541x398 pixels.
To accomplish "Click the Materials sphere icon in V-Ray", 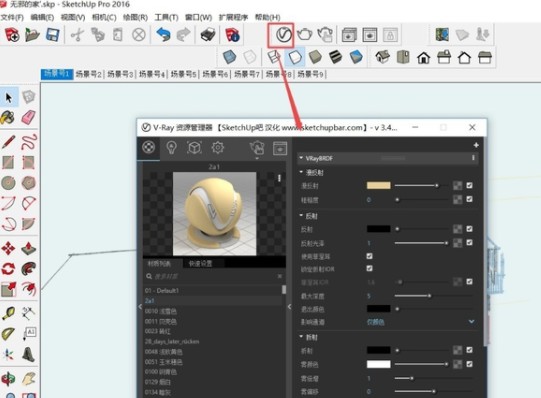I will point(149,147).
